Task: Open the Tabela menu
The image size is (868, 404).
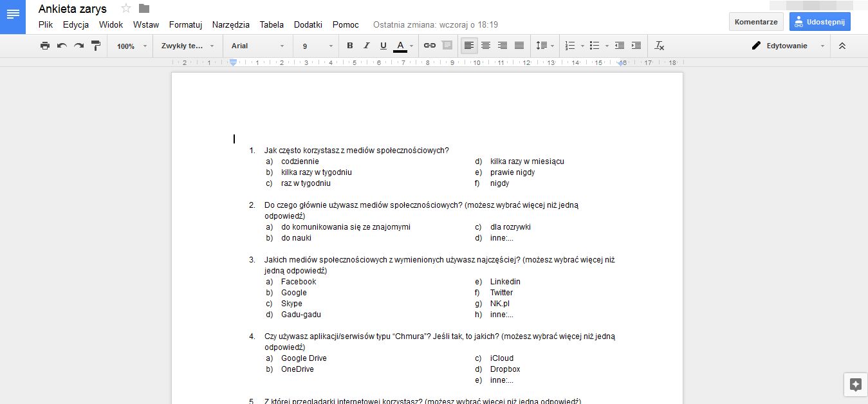Action: (x=272, y=24)
